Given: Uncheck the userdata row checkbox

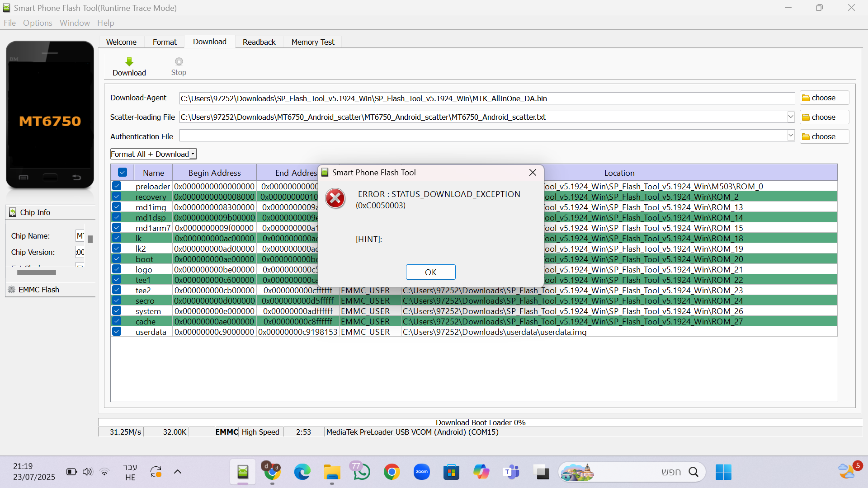Looking at the screenshot, I should [x=117, y=331].
